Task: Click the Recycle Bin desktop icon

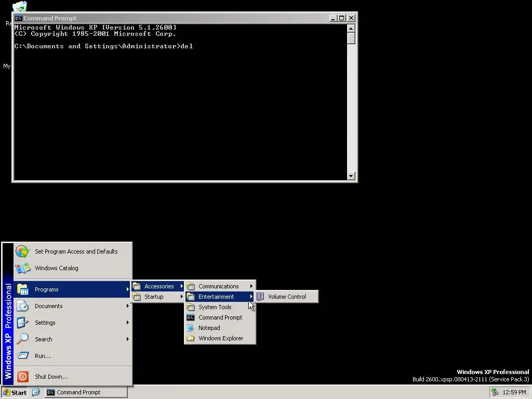Action: click(19, 6)
